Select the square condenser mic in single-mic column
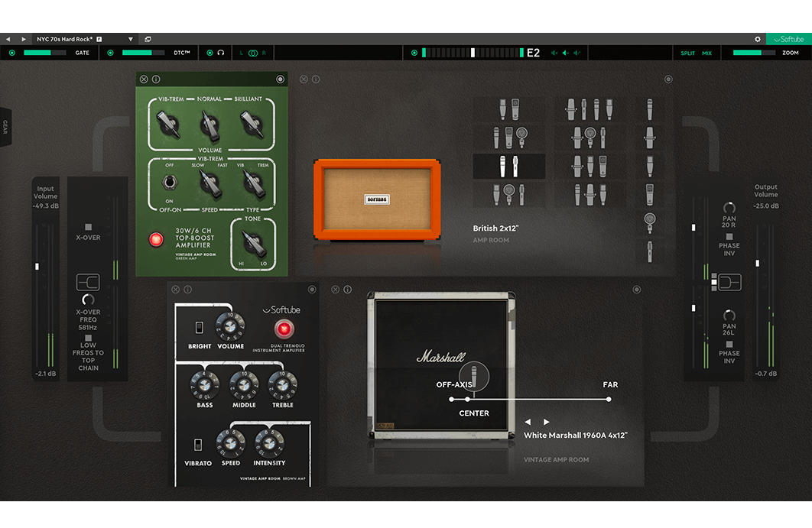The image size is (812, 528). point(649,194)
